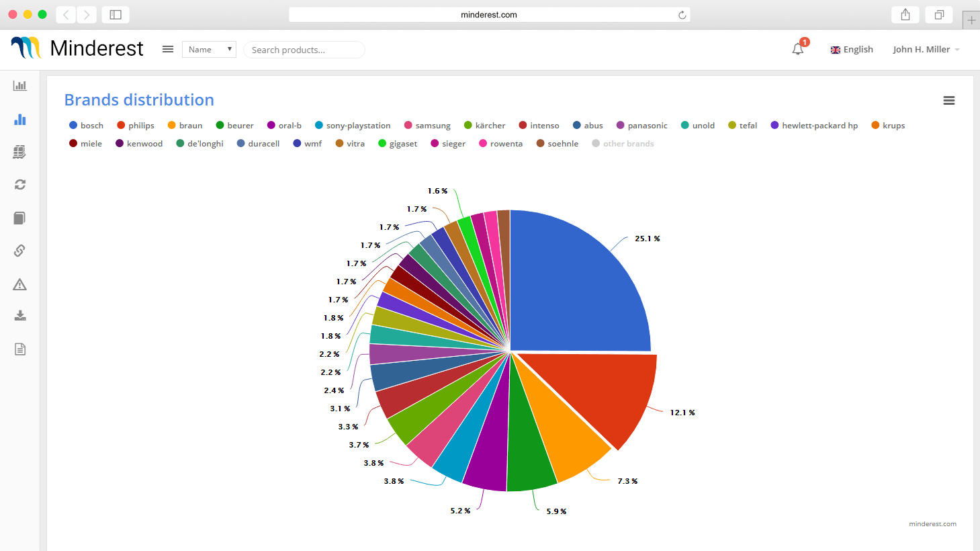
Task: Toggle braun legend entry
Action: 185,126
